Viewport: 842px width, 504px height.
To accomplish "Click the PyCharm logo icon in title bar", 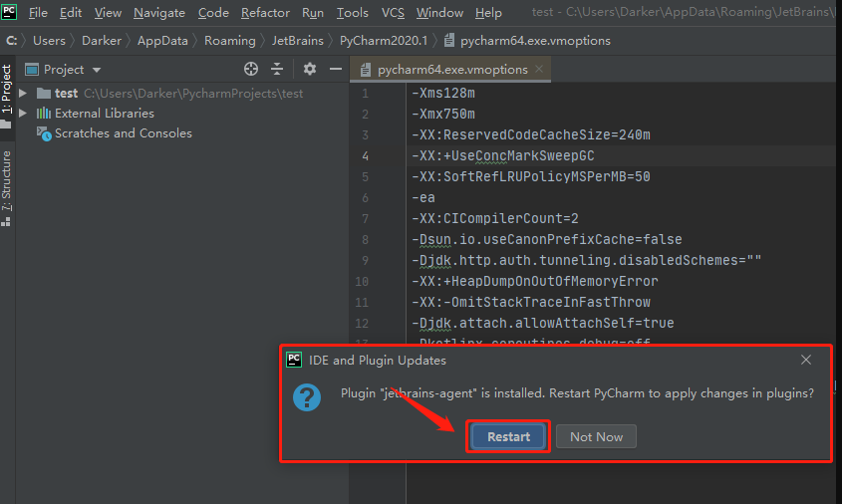I will coord(9,11).
